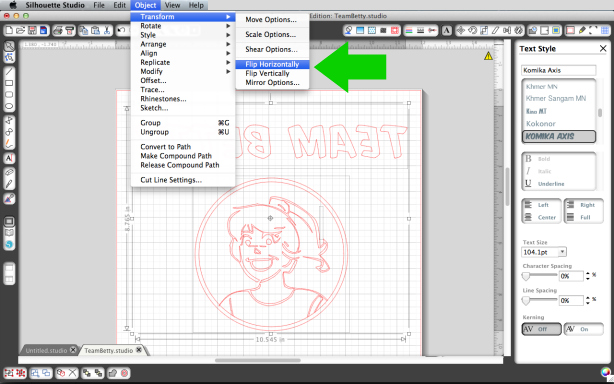
Task: Turn Kerning On
Action: [x=583, y=329]
